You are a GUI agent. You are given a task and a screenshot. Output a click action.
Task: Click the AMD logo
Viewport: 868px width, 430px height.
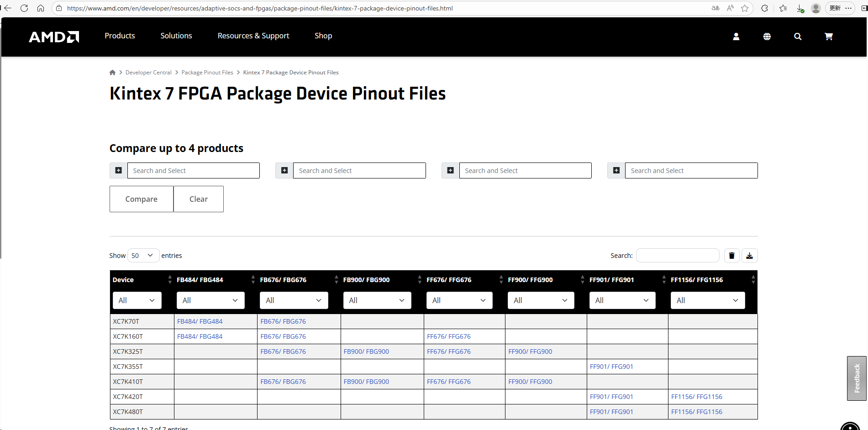pyautogui.click(x=54, y=37)
